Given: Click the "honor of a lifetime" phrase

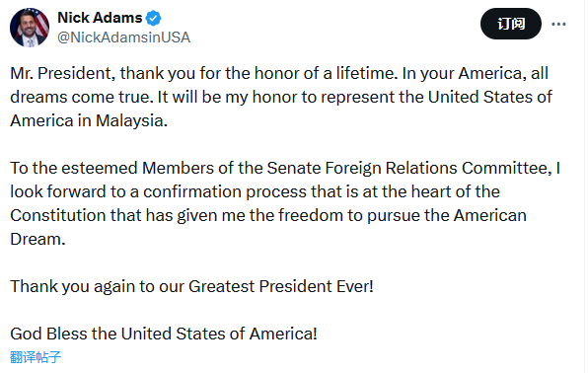Looking at the screenshot, I should tap(326, 74).
